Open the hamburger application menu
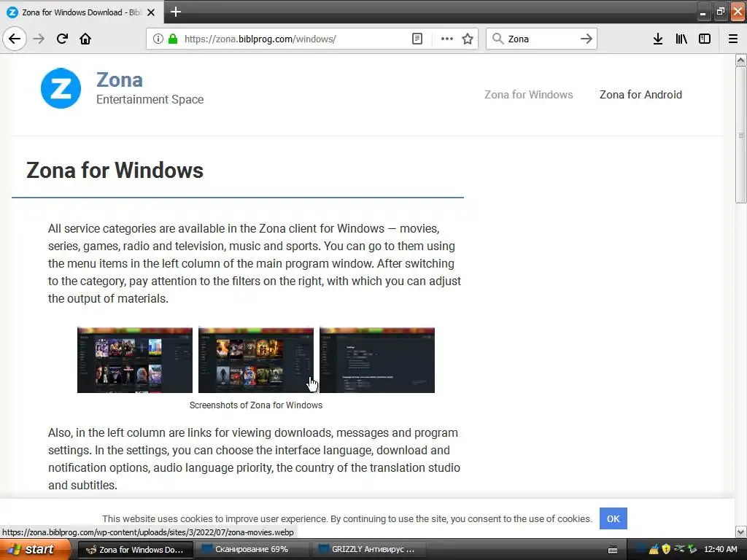The width and height of the screenshot is (747, 560). pyautogui.click(x=733, y=39)
